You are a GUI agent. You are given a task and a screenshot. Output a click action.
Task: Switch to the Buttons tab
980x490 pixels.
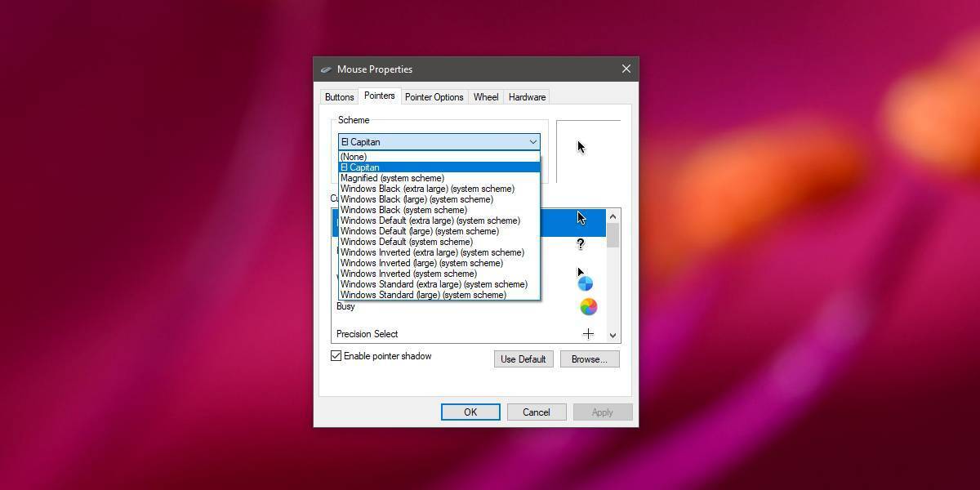pos(339,97)
